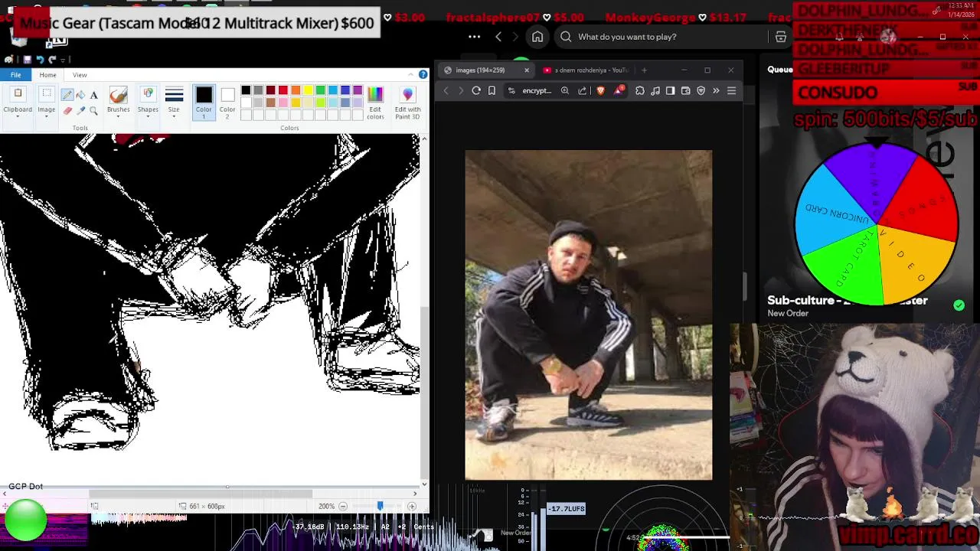Click Queue label in music player
Viewport: 980px width, 551px height.
pos(780,70)
